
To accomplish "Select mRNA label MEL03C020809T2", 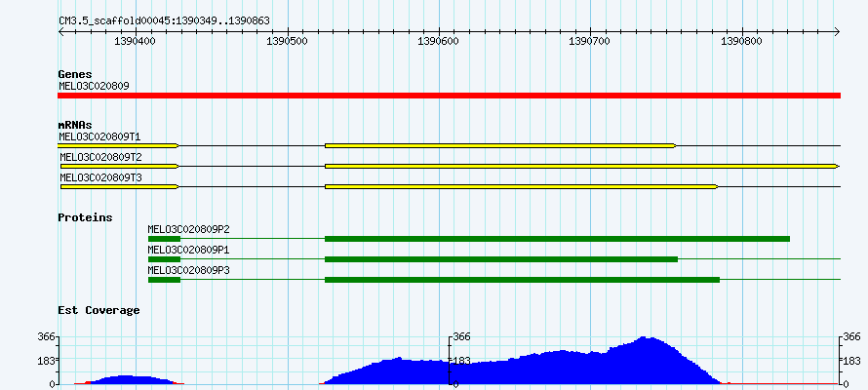I will 100,157.
